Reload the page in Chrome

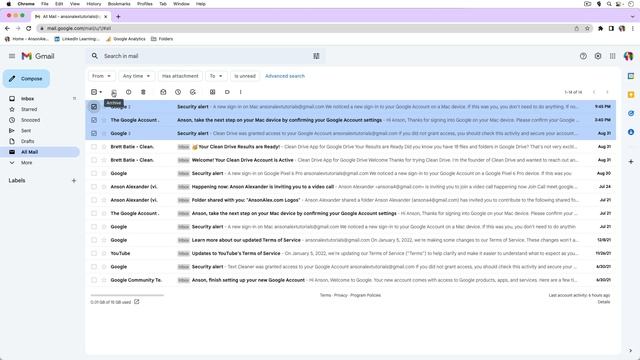[29, 28]
